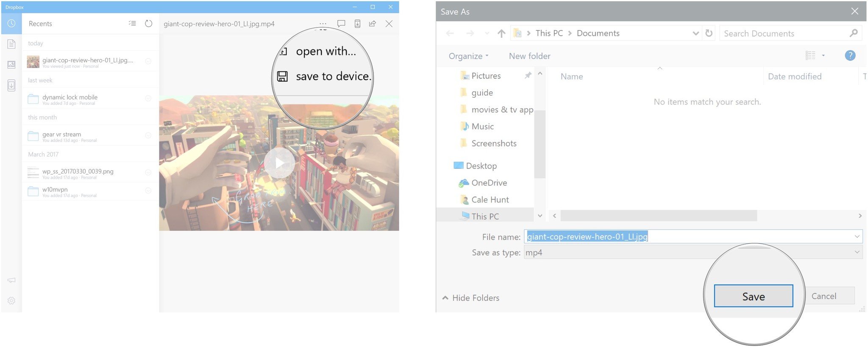Click the giant-cop file thumbnail in Recents
The height and width of the screenshot is (348, 868).
pos(33,62)
